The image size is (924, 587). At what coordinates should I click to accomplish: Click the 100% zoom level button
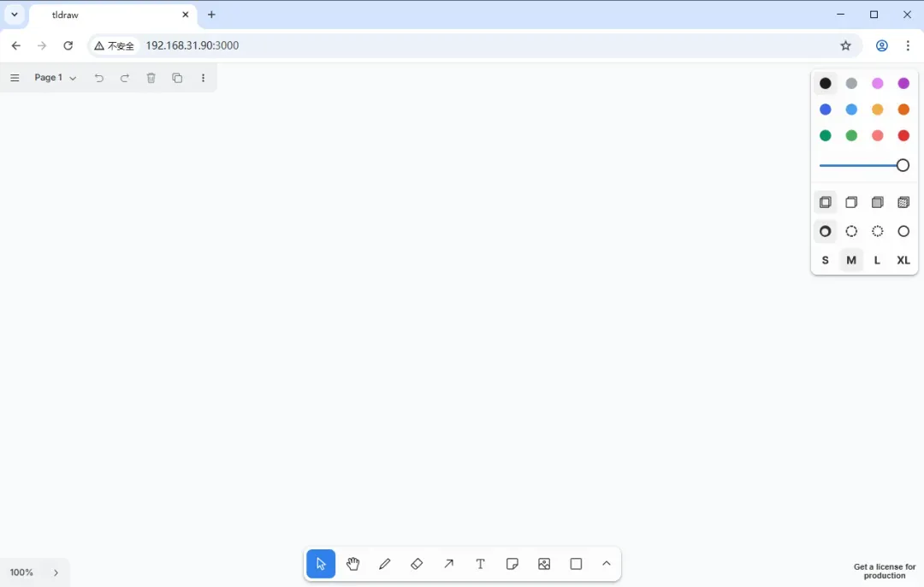[x=22, y=573]
